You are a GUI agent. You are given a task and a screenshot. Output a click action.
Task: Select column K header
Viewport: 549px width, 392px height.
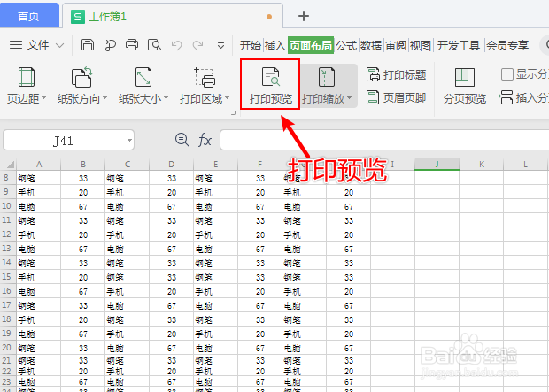coord(482,165)
